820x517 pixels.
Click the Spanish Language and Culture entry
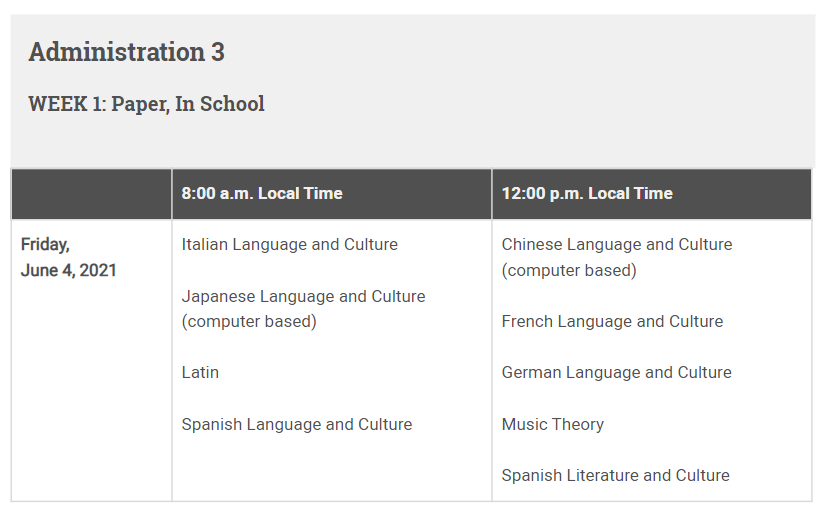(296, 425)
